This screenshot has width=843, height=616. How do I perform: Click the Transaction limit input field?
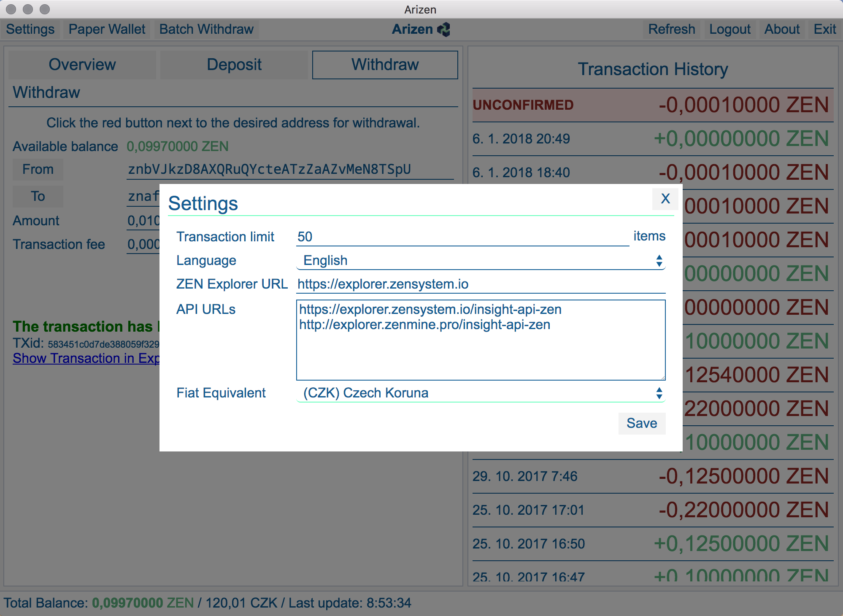462,237
